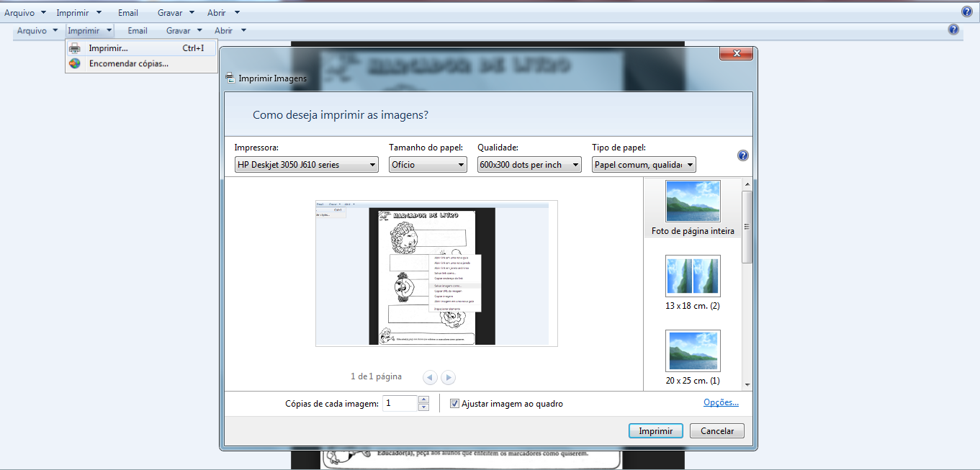Click the '1 de 1 página' text
This screenshot has height=470, width=980.
coord(376,376)
